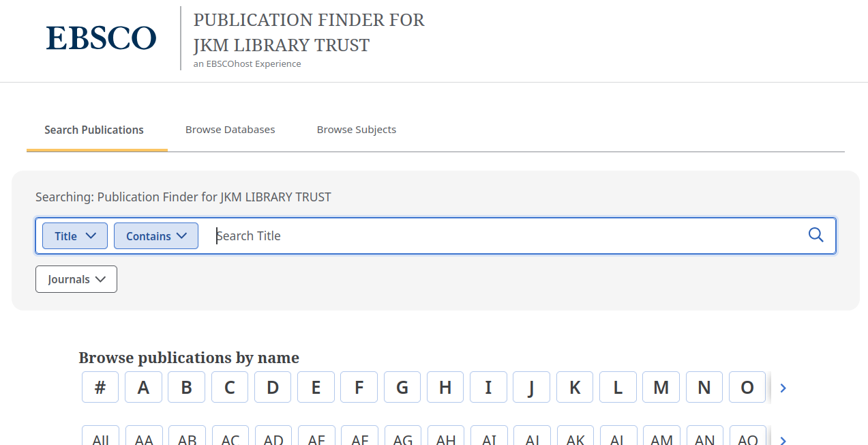Click the letter M browse button

tap(661, 387)
